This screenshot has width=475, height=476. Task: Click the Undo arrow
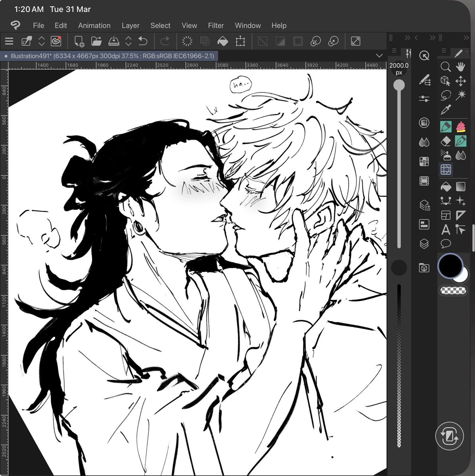tap(143, 41)
